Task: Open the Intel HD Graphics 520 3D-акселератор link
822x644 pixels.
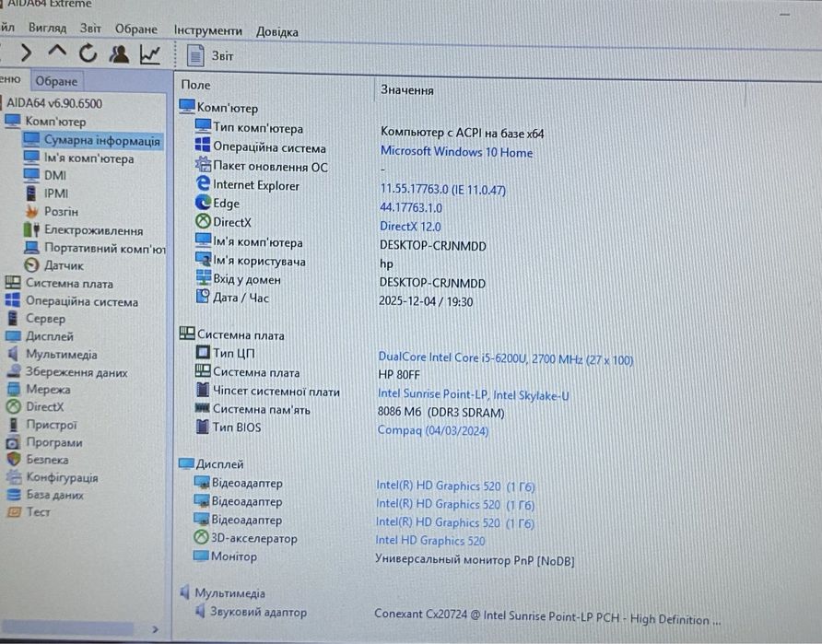Action: (429, 540)
